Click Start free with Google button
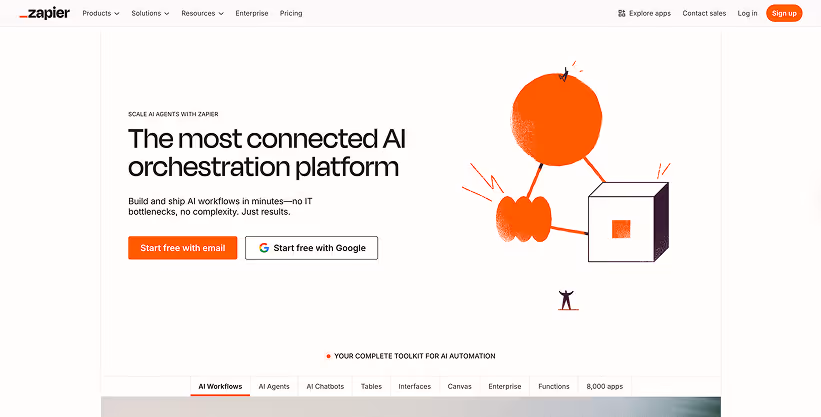 [x=312, y=248]
